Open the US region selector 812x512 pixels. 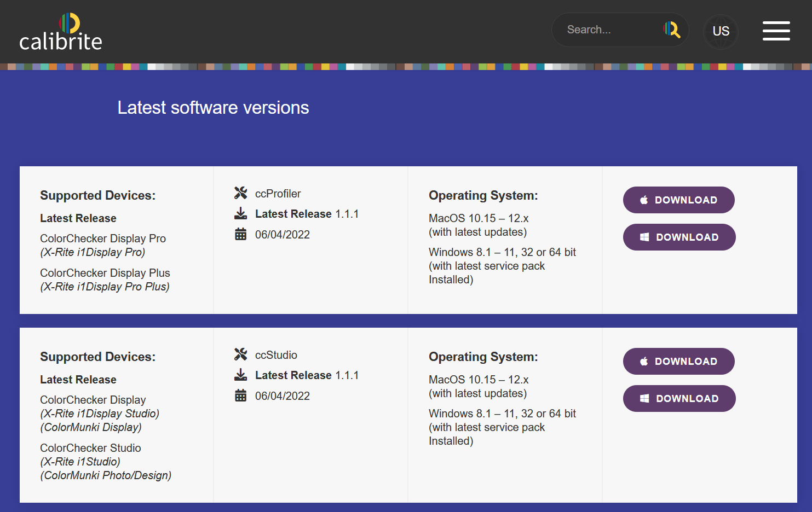(721, 31)
